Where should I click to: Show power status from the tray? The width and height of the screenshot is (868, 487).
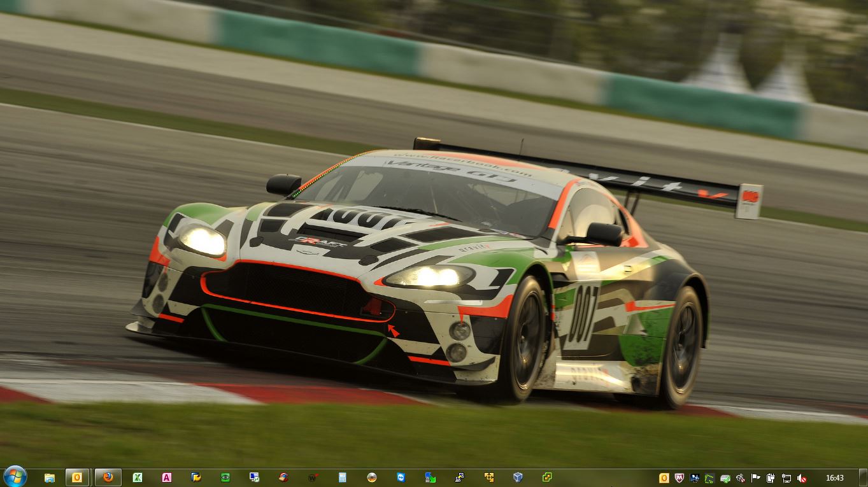coord(771,478)
